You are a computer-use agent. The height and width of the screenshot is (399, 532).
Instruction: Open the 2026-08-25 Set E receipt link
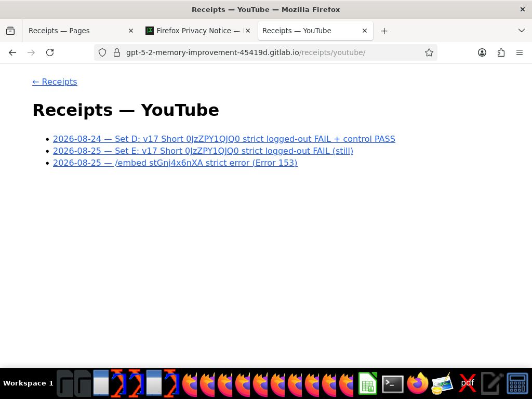pos(203,151)
